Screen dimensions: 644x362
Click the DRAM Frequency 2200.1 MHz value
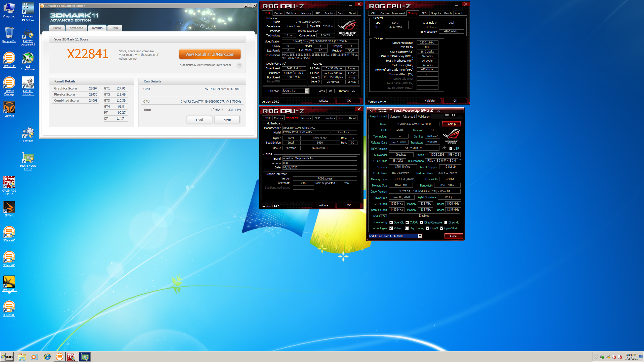(x=427, y=43)
